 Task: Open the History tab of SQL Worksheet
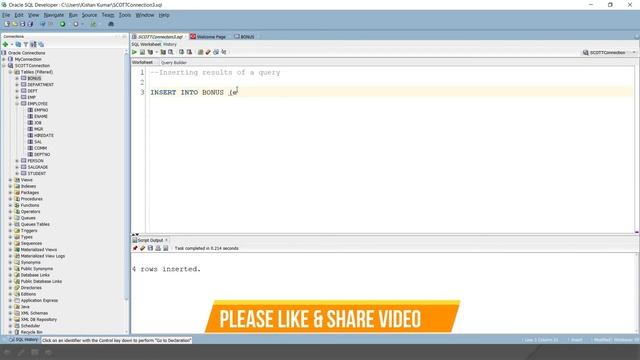170,44
